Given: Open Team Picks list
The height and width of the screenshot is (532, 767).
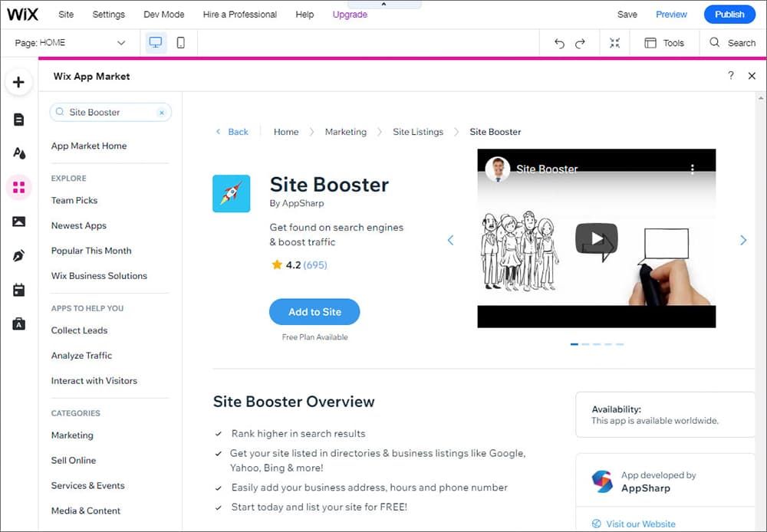Looking at the screenshot, I should (x=74, y=200).
